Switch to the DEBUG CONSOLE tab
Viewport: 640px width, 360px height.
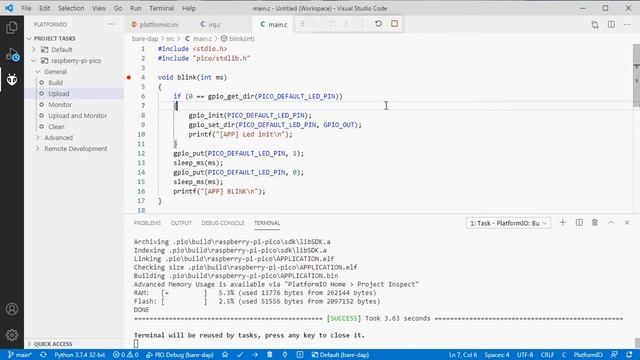pos(222,223)
